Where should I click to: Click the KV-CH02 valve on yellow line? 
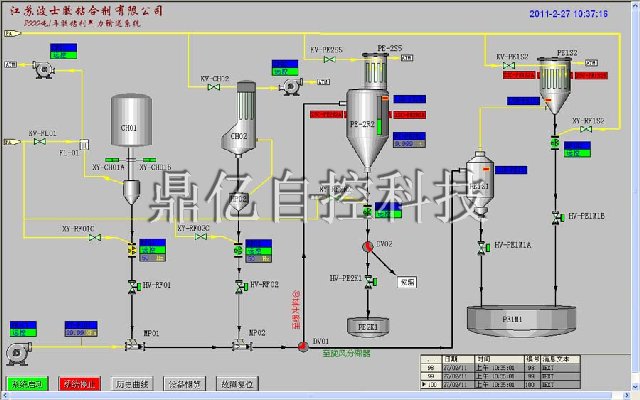pyautogui.click(x=213, y=88)
